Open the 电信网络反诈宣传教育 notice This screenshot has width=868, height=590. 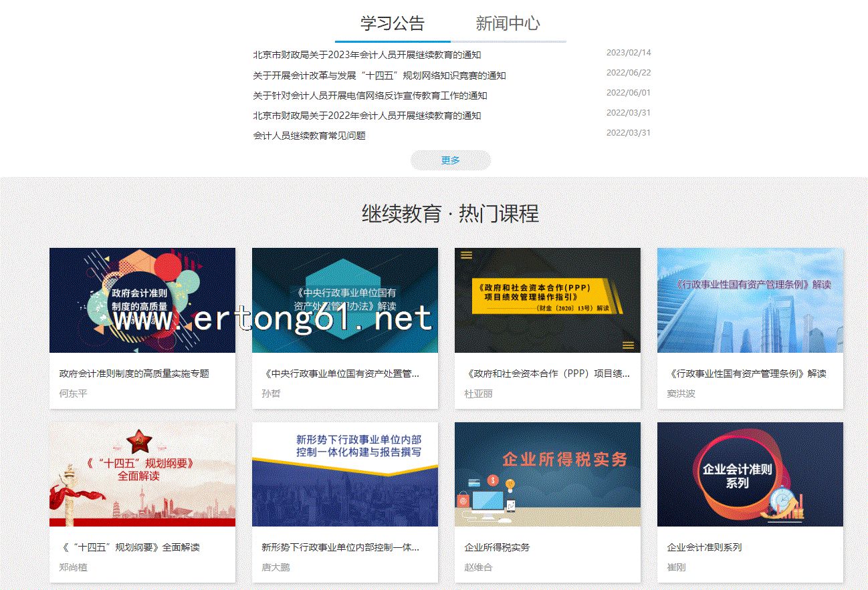tap(370, 96)
